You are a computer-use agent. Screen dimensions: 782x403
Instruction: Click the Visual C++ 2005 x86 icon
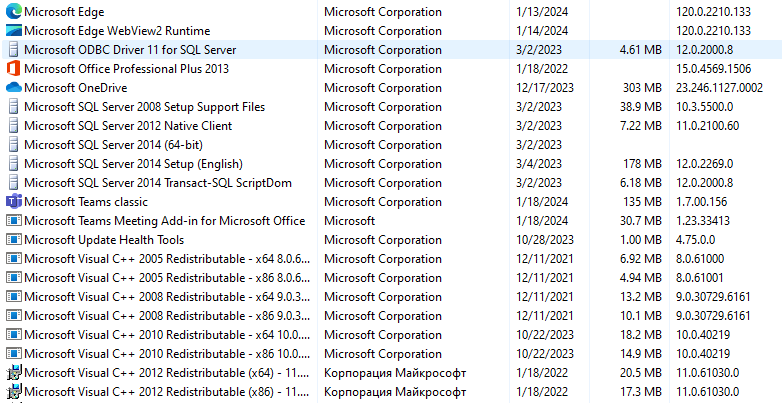coord(13,277)
